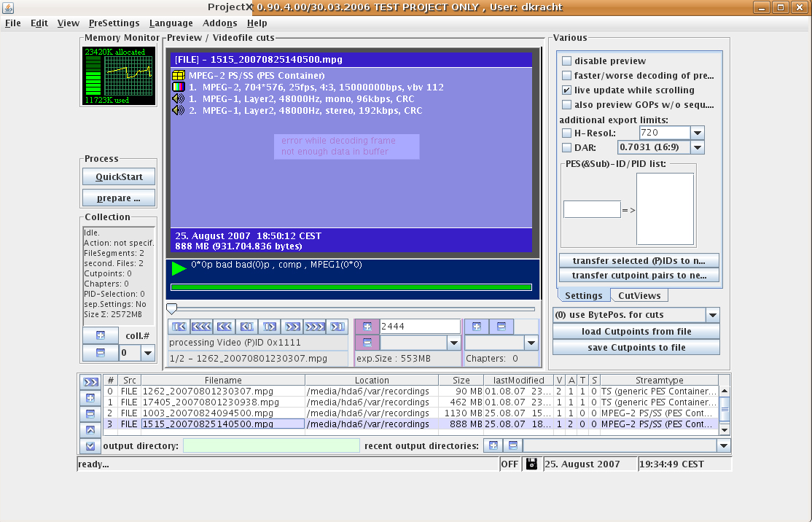This screenshot has width=812, height=522.
Task: Click 'load Cutpoints from file' button
Action: (636, 332)
